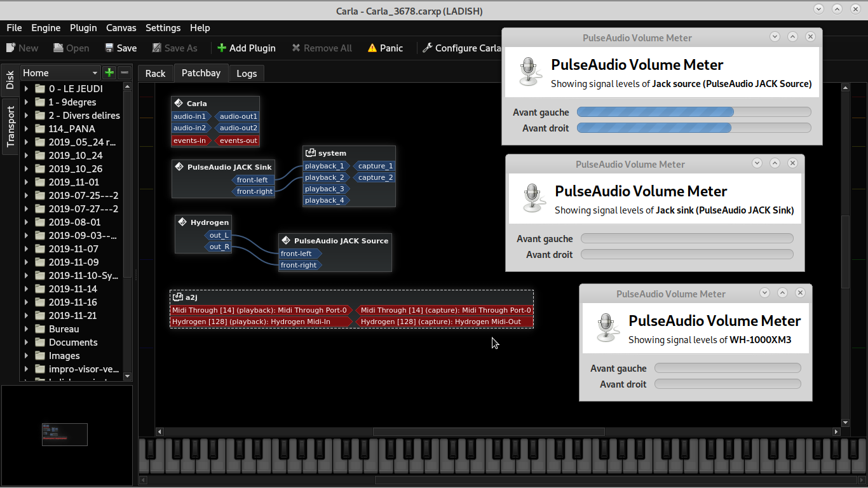Open the Home location dropdown
The image size is (868, 488).
[x=60, y=72]
